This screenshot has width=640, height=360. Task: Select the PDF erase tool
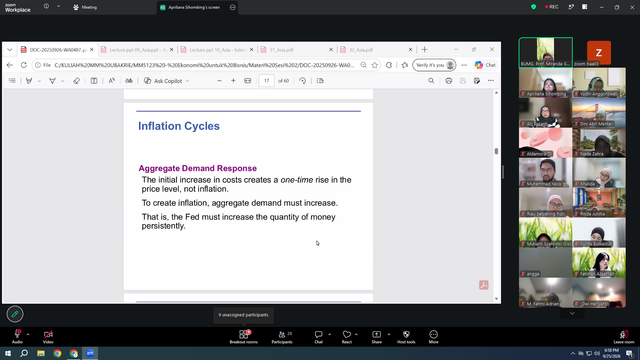(76, 81)
